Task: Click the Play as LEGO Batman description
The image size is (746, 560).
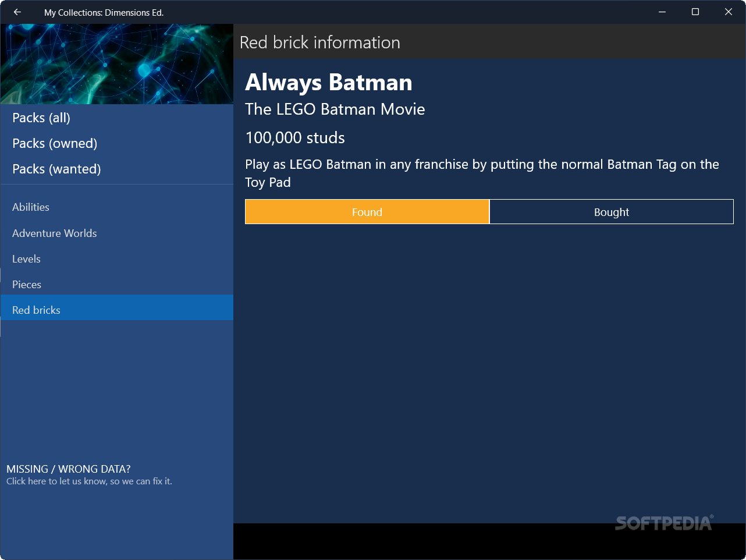Action: coord(482,173)
